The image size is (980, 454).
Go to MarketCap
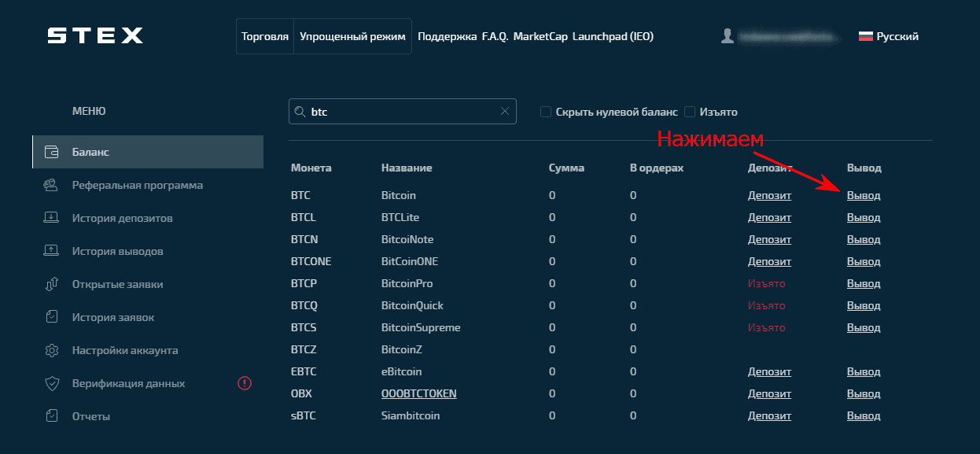(540, 36)
